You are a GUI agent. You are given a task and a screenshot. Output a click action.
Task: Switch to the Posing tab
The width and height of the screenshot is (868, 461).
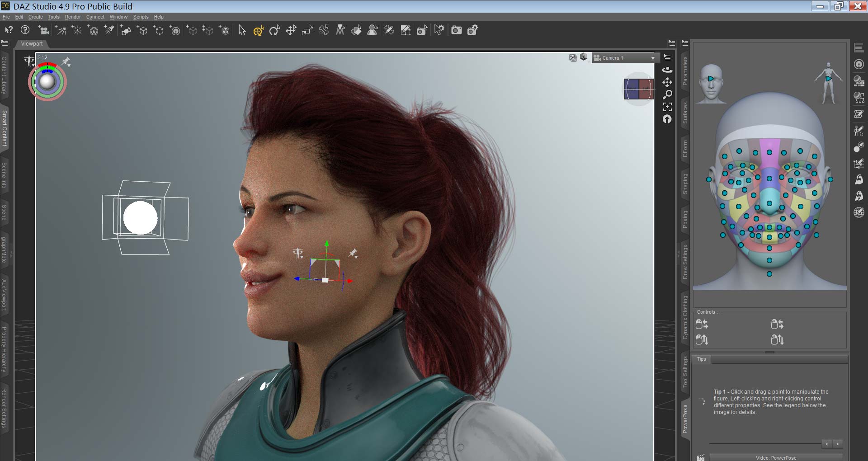coord(685,217)
